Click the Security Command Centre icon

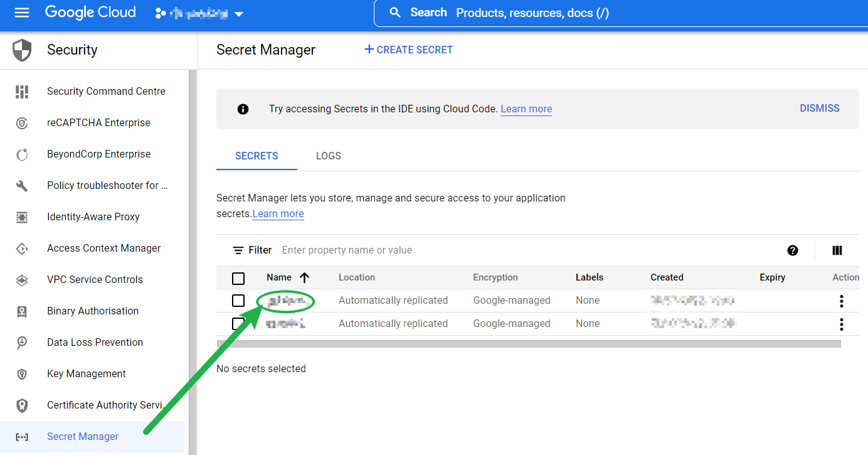pyautogui.click(x=22, y=92)
